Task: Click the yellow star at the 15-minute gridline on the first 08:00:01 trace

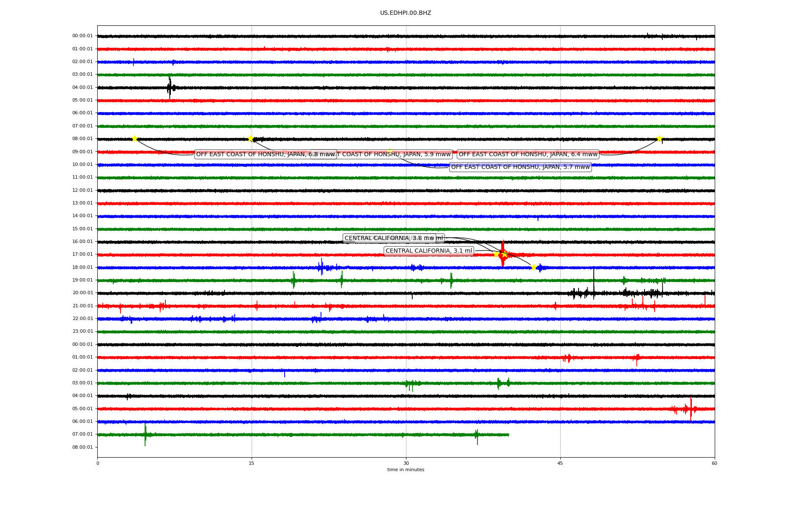Action: pyautogui.click(x=250, y=138)
